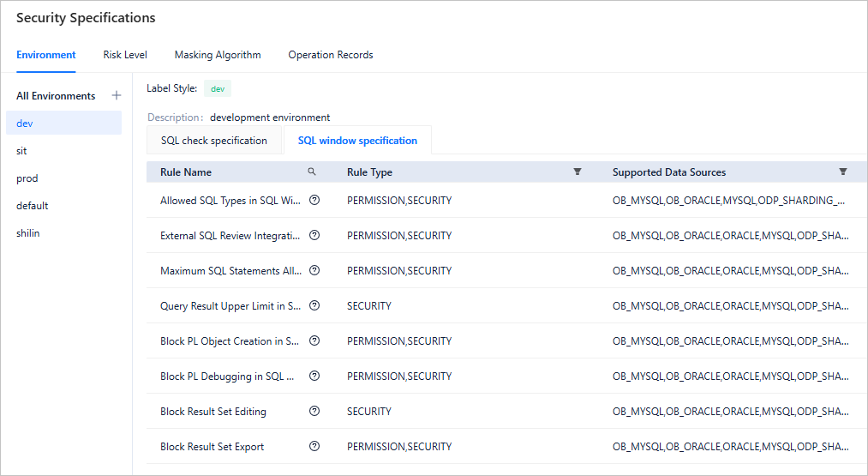The height and width of the screenshot is (476, 868).
Task: Open the Rule Type column filter
Action: pyautogui.click(x=578, y=172)
